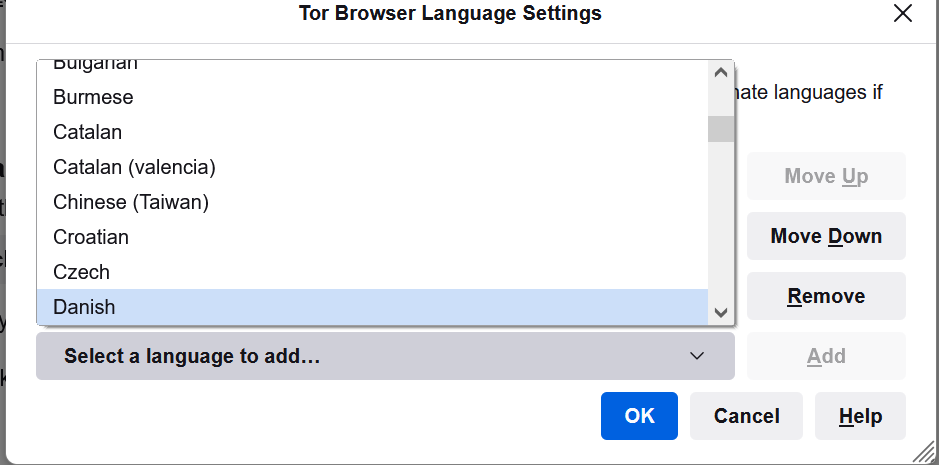Click the scrollbar down arrow
This screenshot has height=465, width=939.
click(x=720, y=313)
